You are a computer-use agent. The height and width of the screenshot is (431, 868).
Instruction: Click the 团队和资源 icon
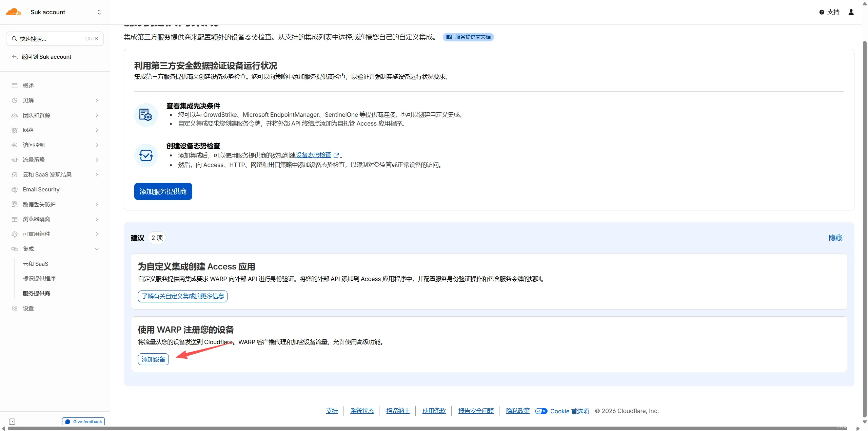coord(15,115)
